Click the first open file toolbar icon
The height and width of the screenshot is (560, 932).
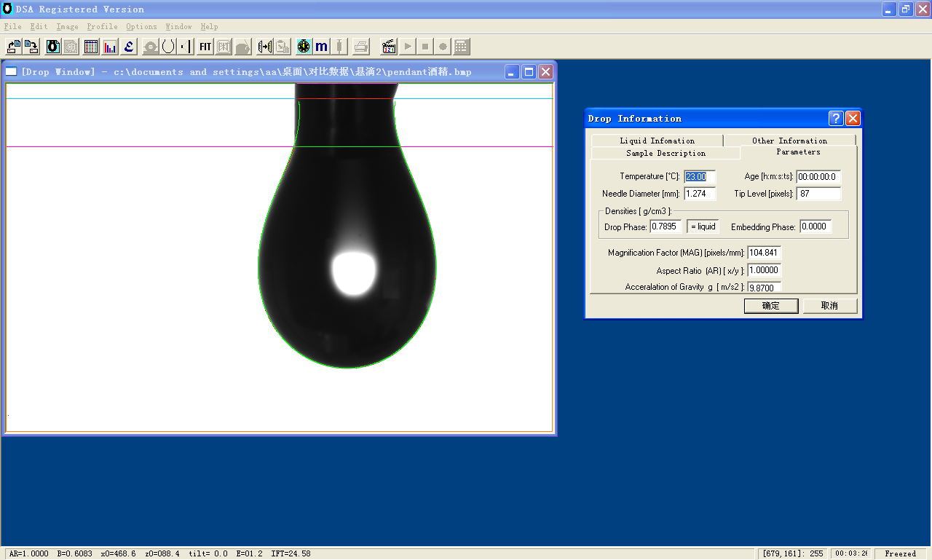[x=14, y=47]
